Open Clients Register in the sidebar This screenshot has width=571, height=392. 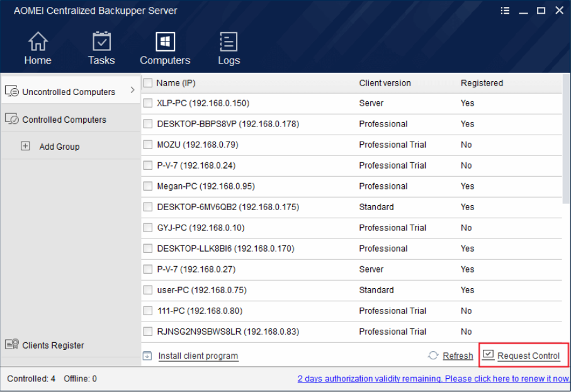tap(53, 345)
